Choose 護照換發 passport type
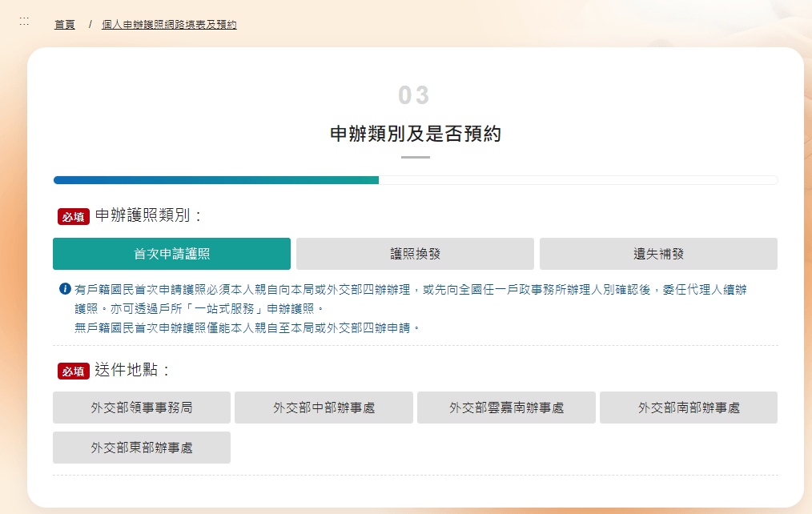 415,254
